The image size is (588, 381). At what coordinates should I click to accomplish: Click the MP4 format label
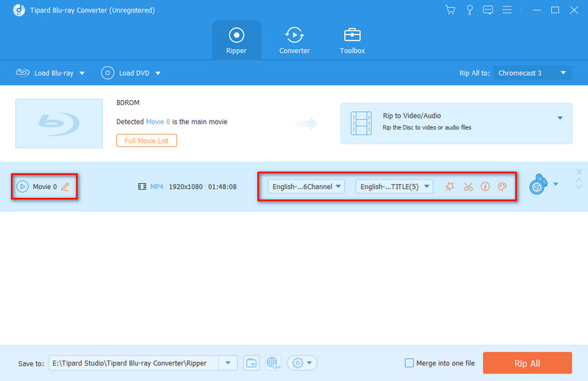(157, 187)
